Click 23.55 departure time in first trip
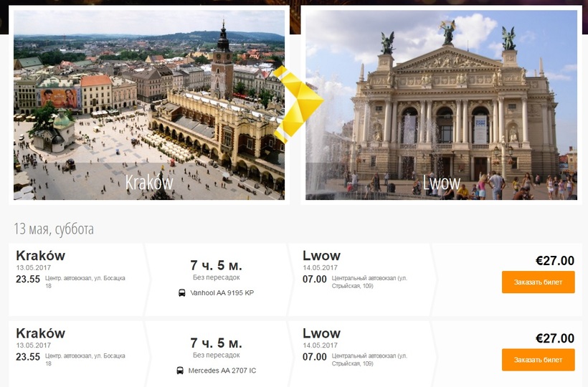 (x=28, y=279)
